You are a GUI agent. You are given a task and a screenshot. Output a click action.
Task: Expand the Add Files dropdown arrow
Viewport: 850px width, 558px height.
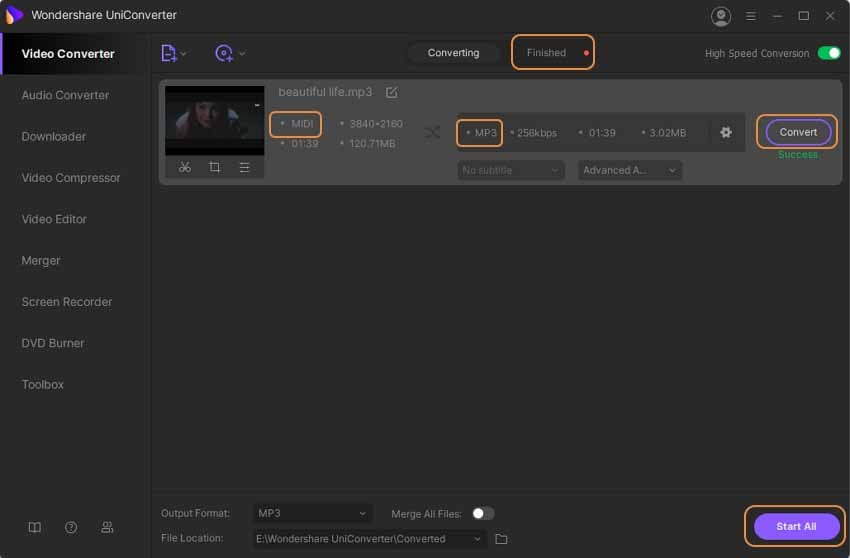pyautogui.click(x=184, y=54)
